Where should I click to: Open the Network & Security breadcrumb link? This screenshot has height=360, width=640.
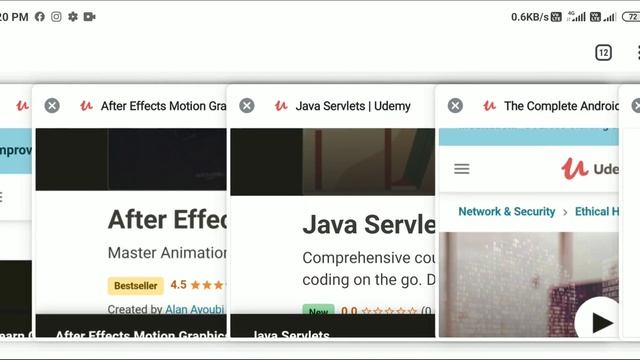click(x=507, y=211)
